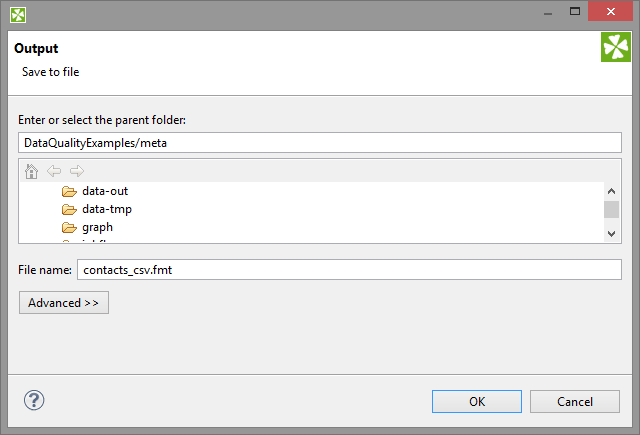Open help via the question mark icon
Screen dimensions: 640x435
[x=34, y=400]
